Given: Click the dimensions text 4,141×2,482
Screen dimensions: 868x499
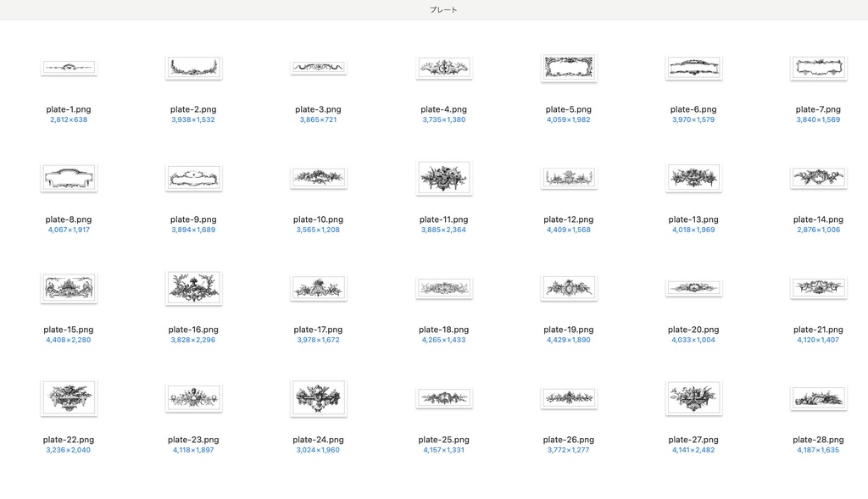Looking at the screenshot, I should point(693,450).
